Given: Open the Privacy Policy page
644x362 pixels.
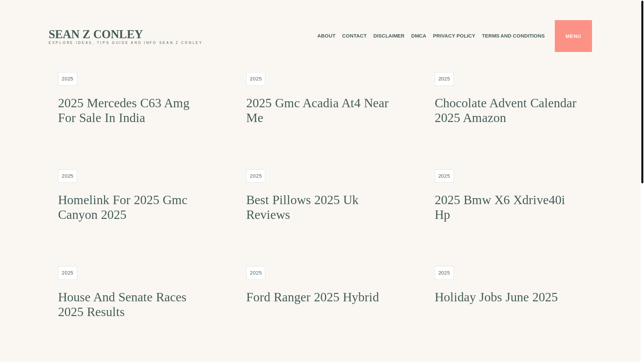Looking at the screenshot, I should click(454, 36).
